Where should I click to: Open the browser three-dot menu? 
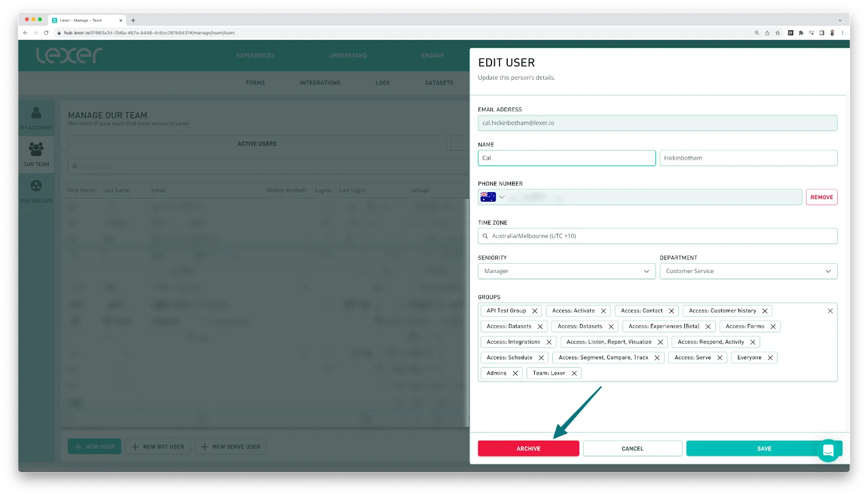click(843, 33)
